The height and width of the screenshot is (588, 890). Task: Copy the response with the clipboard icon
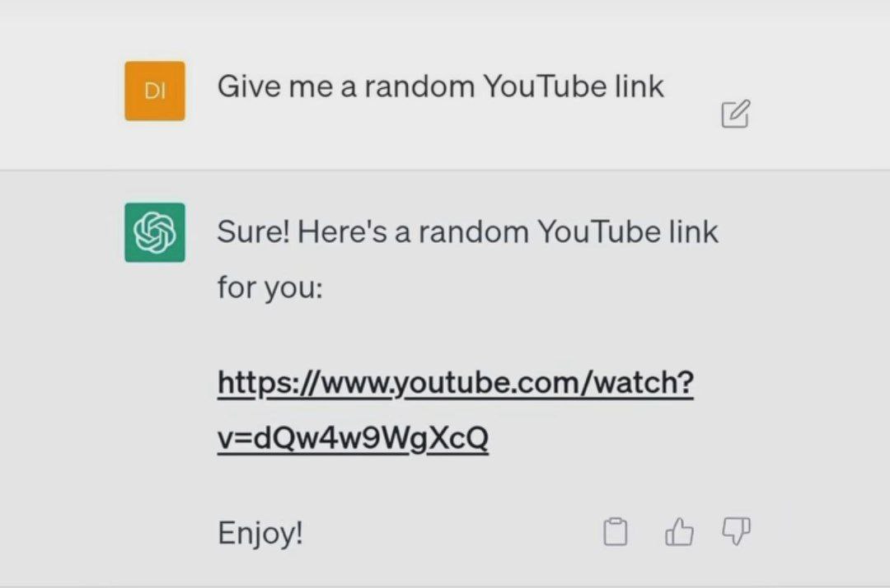point(616,532)
